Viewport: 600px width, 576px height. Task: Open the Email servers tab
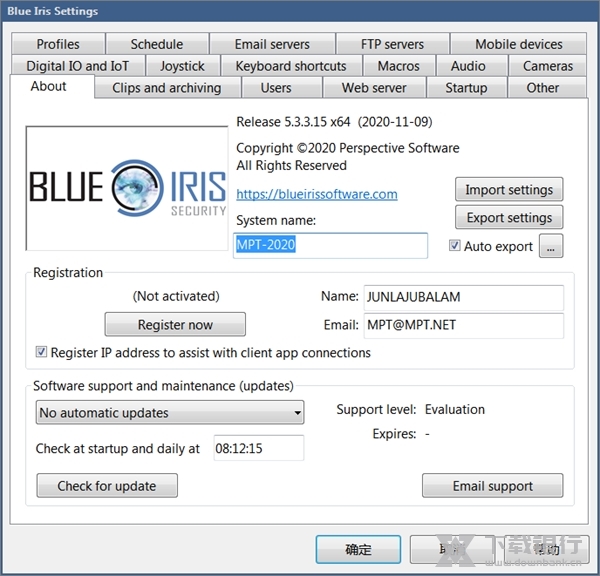[x=272, y=44]
